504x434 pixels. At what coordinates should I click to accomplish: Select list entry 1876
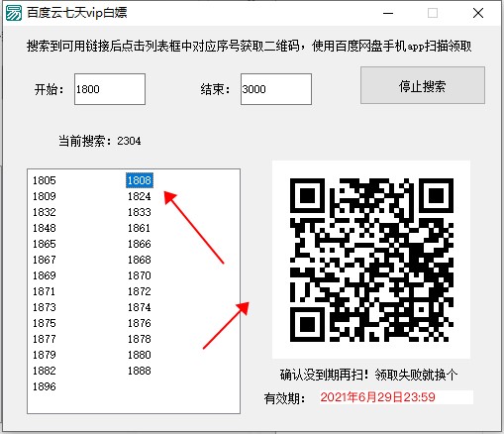(x=140, y=323)
